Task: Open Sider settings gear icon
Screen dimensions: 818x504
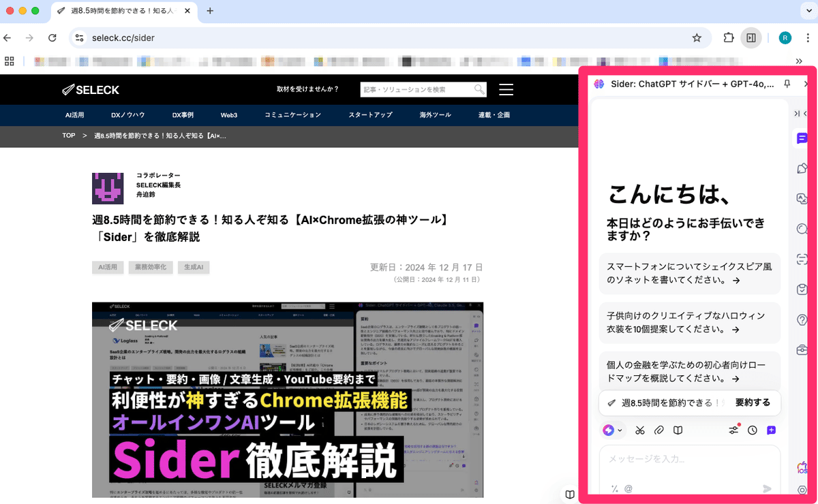Action: point(802,490)
